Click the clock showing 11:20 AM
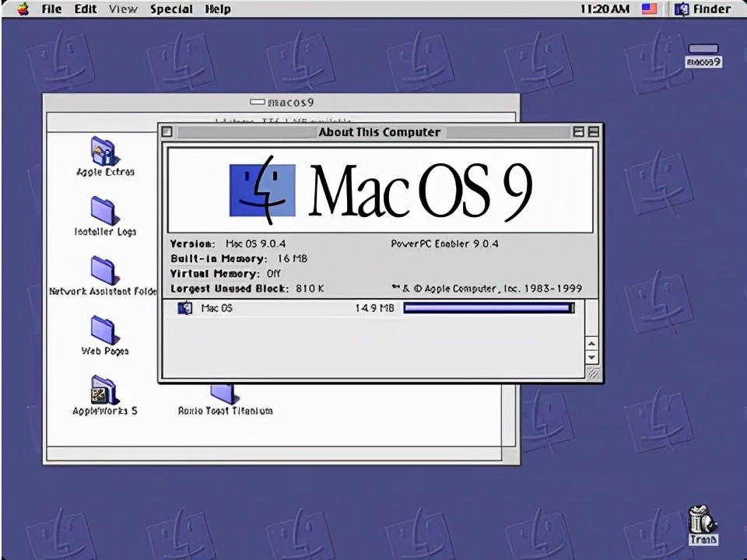Viewport: 747px width, 560px height. pyautogui.click(x=605, y=9)
